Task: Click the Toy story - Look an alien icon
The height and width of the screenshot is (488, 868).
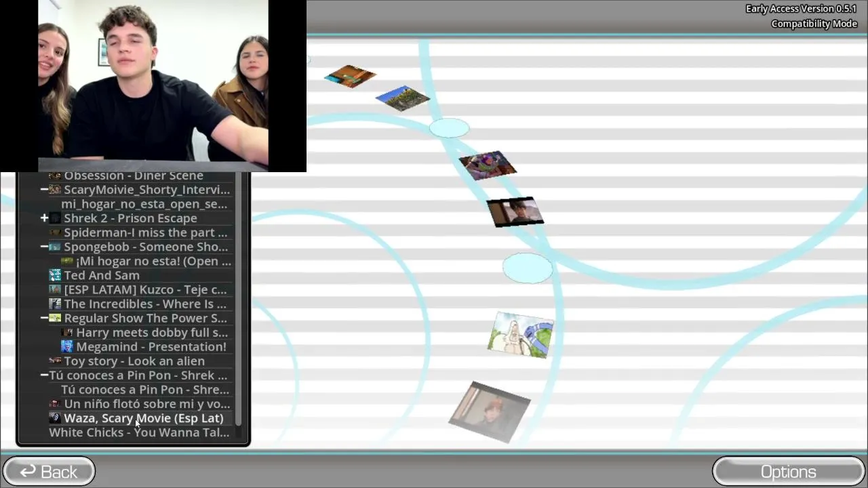Action: pyautogui.click(x=55, y=361)
